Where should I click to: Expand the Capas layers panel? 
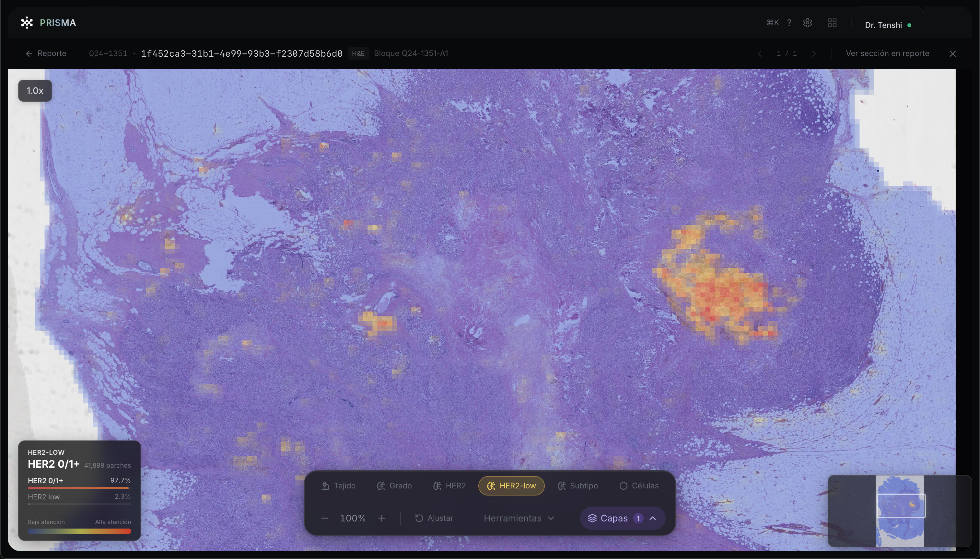pyautogui.click(x=622, y=518)
